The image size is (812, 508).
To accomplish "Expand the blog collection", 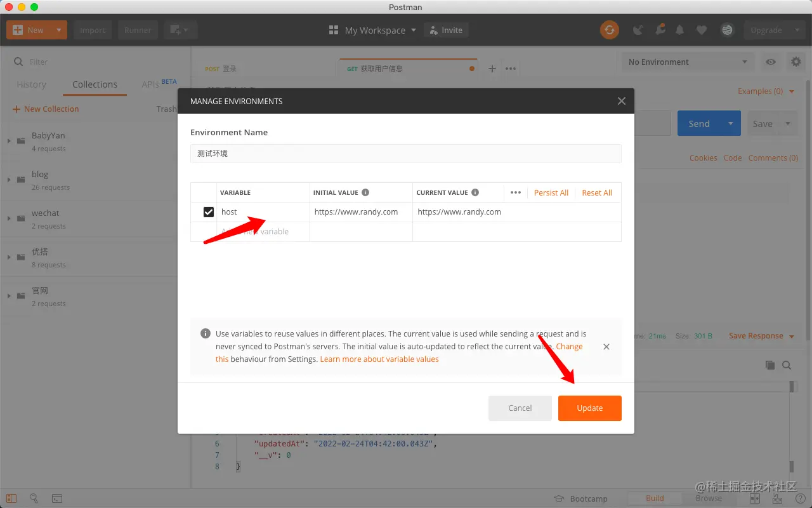I will pyautogui.click(x=9, y=180).
